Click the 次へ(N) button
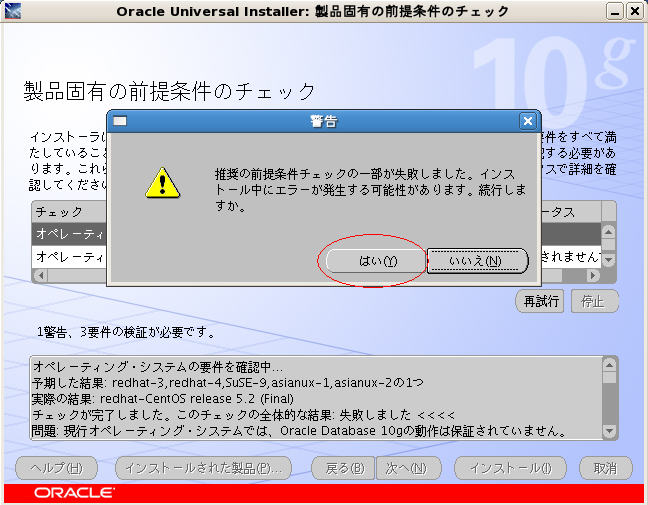Viewport: 648px width, 505px height. [408, 468]
